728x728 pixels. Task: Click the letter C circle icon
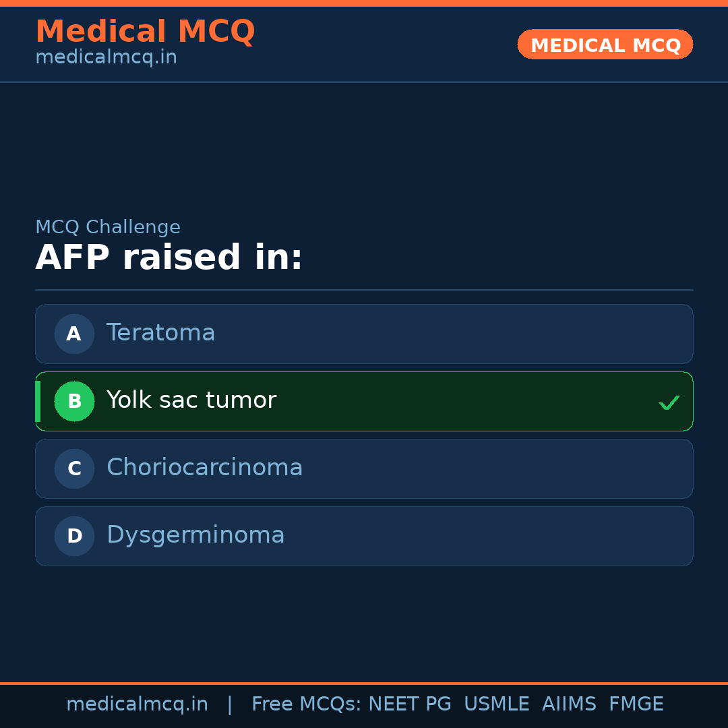click(x=74, y=468)
